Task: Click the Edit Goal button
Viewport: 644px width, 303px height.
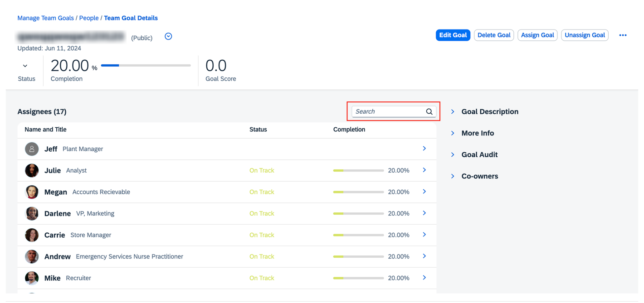Action: coord(453,35)
